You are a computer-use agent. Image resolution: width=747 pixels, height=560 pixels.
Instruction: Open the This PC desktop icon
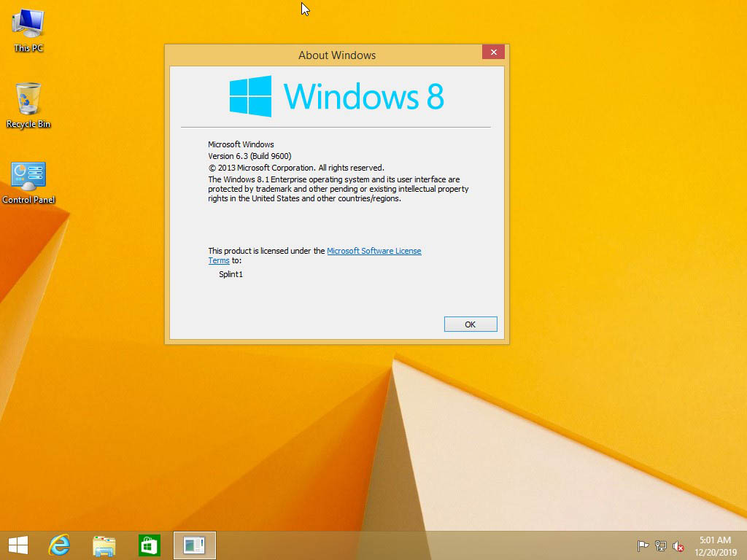coord(28,31)
